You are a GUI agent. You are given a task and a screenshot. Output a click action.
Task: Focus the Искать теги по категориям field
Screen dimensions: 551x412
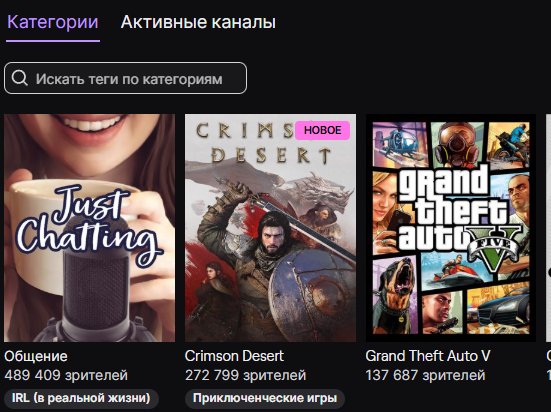pyautogui.click(x=125, y=78)
